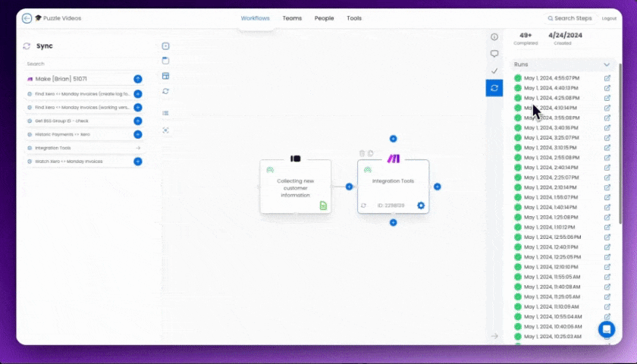Open the gear settings on Integration Tools card
The image size is (637, 364).
point(421,206)
